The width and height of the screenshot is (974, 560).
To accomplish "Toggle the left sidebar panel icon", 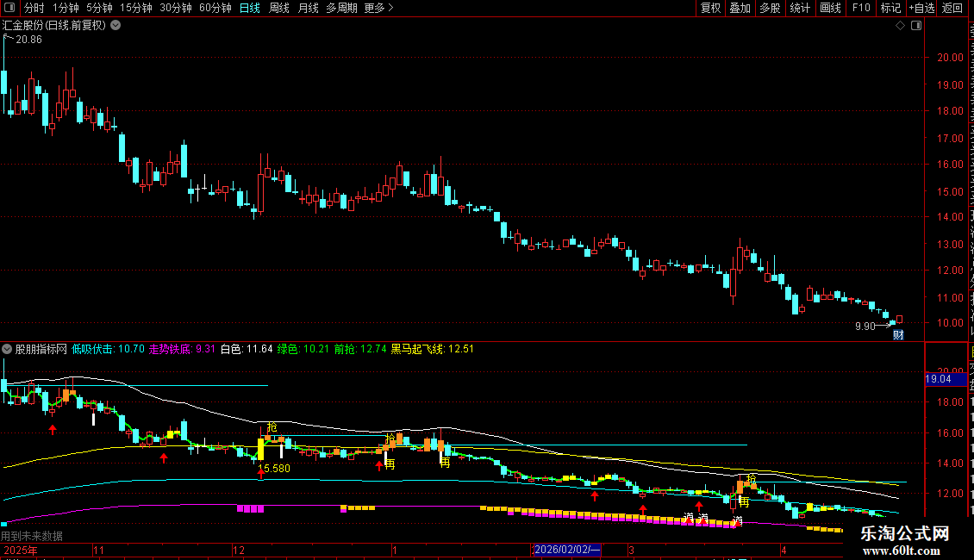I will 9,8.
